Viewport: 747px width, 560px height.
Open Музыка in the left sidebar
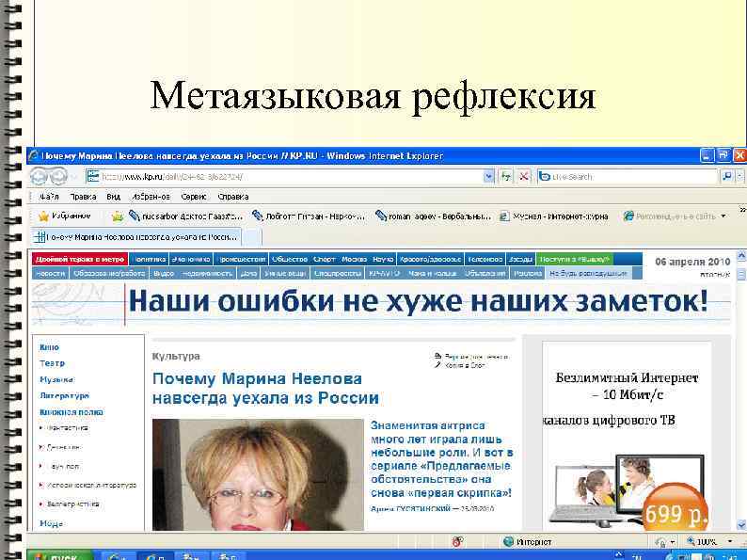[x=56, y=379]
